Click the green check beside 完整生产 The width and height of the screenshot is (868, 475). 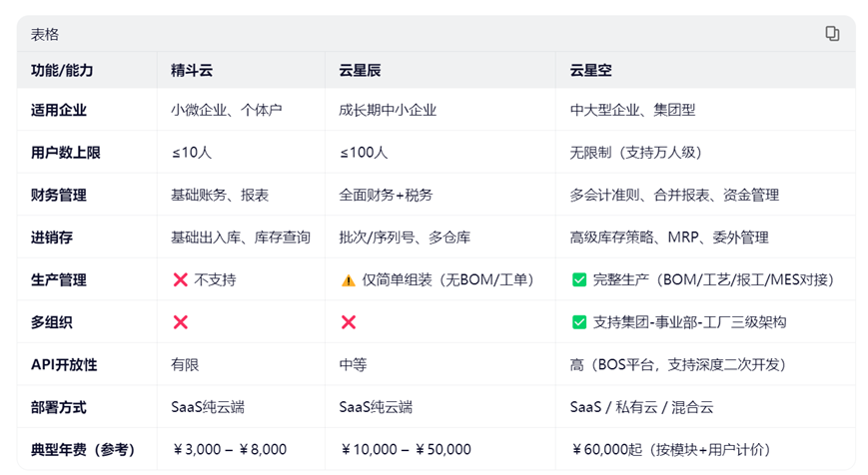(579, 280)
